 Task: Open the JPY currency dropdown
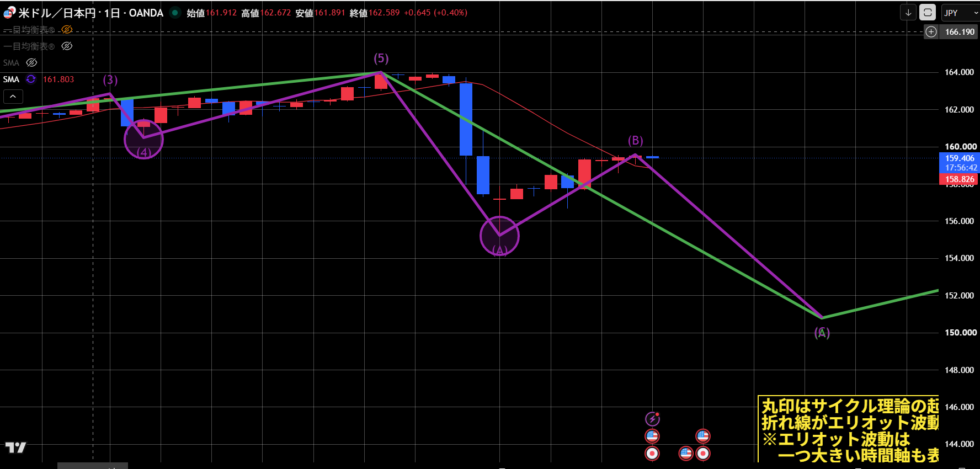click(x=960, y=12)
